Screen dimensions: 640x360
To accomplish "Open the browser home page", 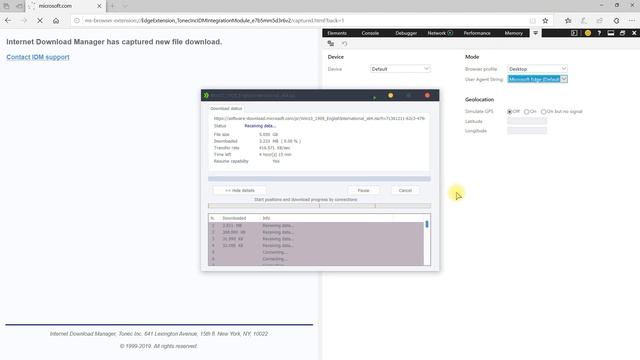I will click(x=56, y=20).
